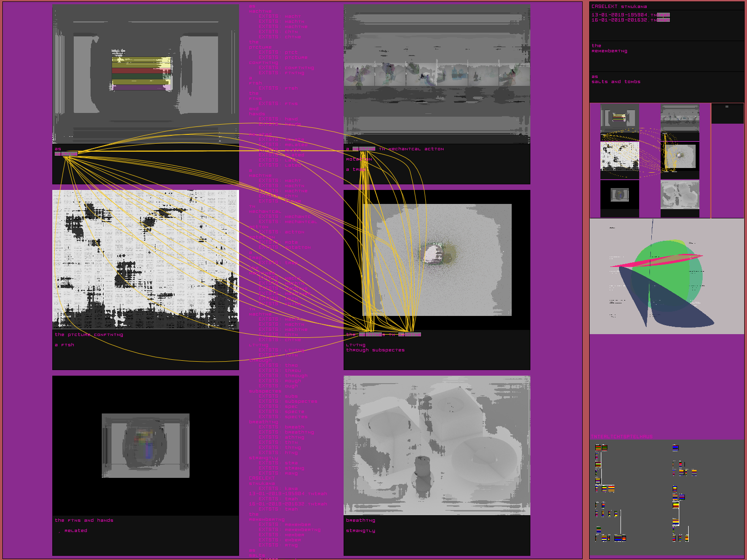The image size is (747, 560).
Task: Click 'the picture confining' caption
Action: click(89, 335)
